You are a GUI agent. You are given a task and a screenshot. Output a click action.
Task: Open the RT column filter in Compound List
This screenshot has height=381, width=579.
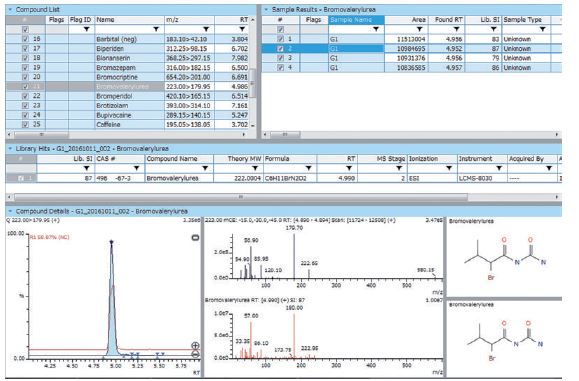(242, 29)
